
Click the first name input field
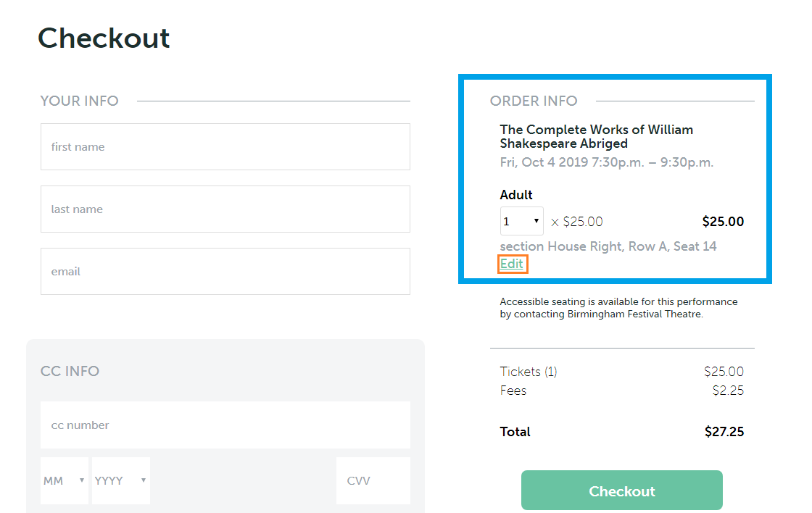tap(225, 146)
